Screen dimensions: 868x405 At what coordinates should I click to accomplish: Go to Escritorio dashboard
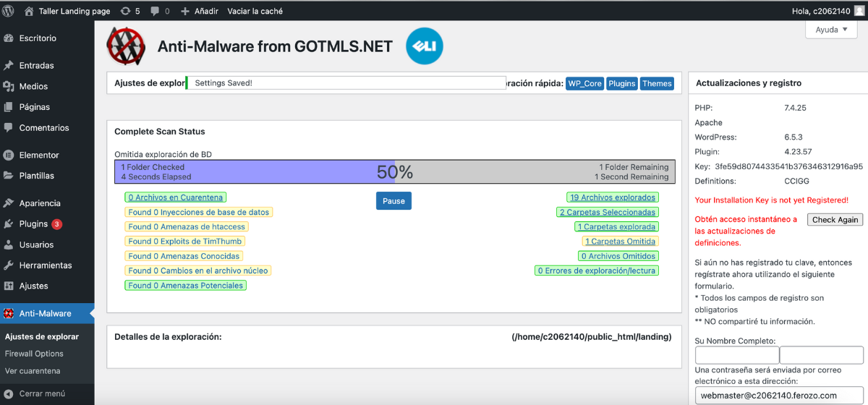(38, 38)
